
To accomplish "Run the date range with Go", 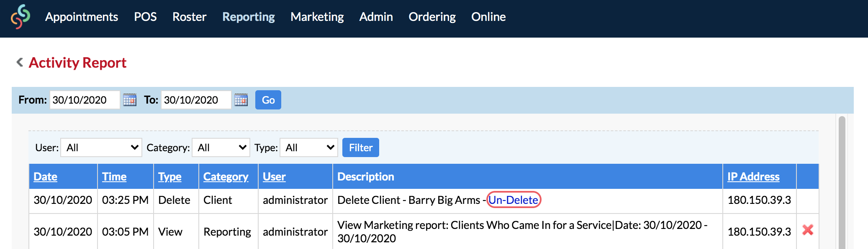I will (268, 100).
